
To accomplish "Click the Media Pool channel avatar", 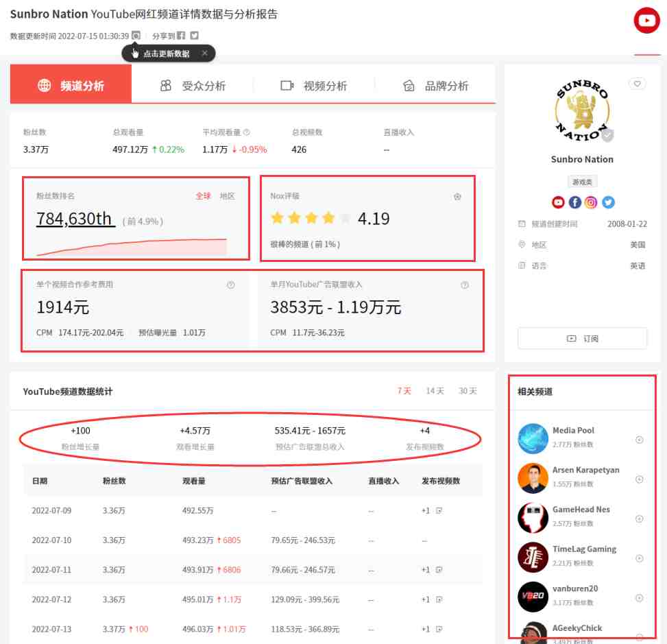I will tap(533, 438).
